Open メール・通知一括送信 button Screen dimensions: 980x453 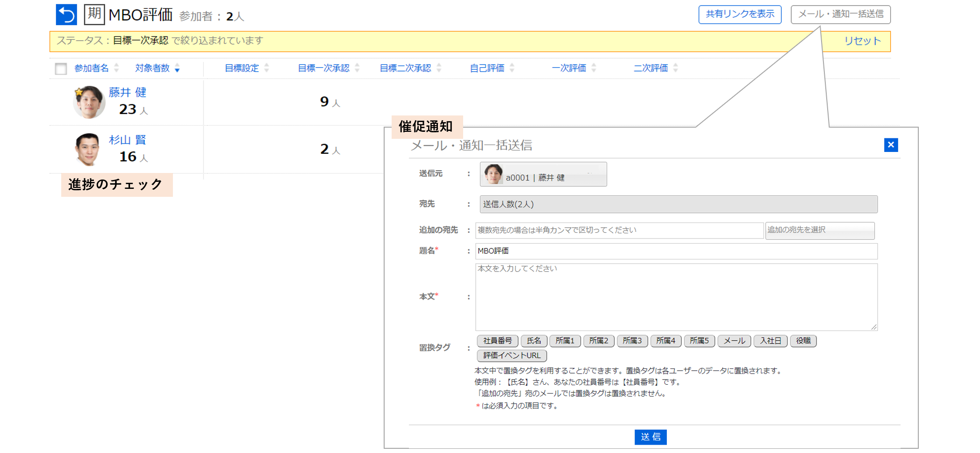pyautogui.click(x=840, y=14)
